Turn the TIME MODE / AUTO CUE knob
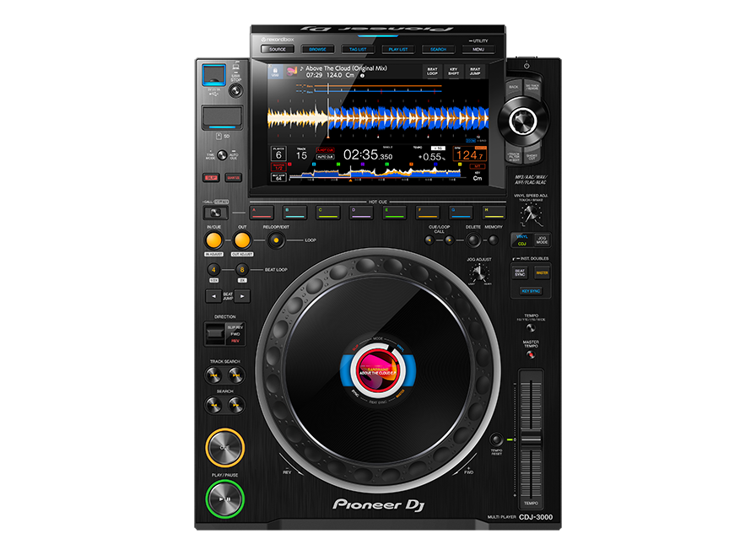756x555 pixels. click(222, 155)
